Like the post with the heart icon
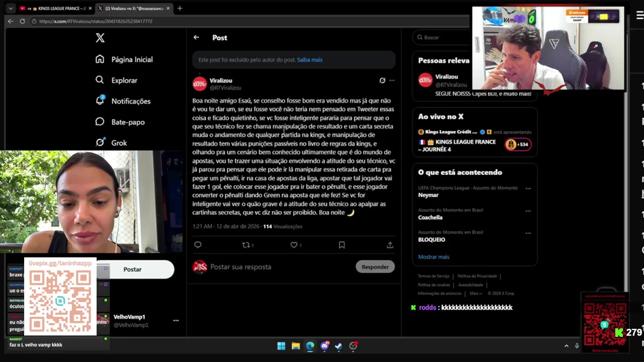The width and height of the screenshot is (644, 362). (294, 245)
